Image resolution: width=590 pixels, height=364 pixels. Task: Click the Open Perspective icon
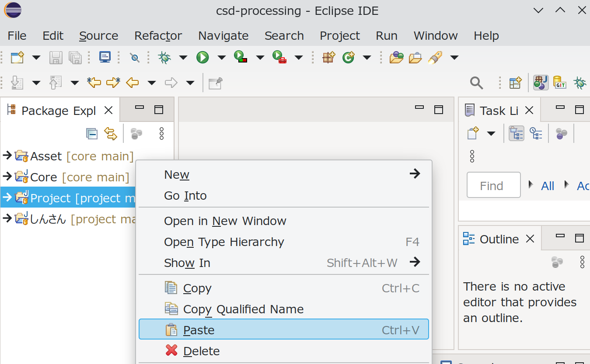[515, 83]
